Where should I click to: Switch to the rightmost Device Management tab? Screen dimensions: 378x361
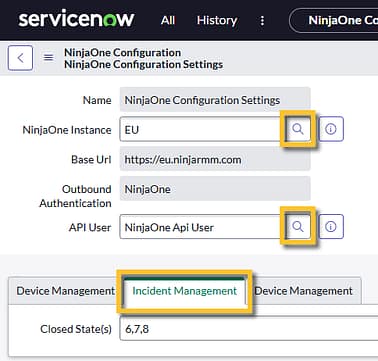point(303,291)
